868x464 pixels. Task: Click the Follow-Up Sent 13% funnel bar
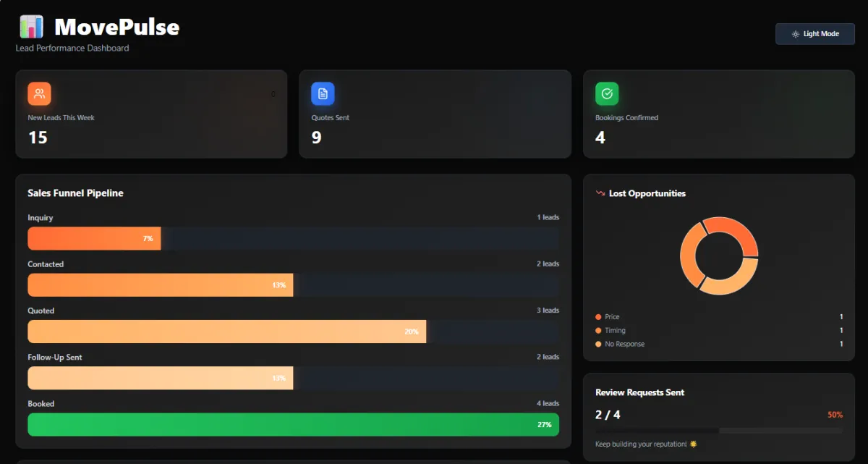[161, 378]
